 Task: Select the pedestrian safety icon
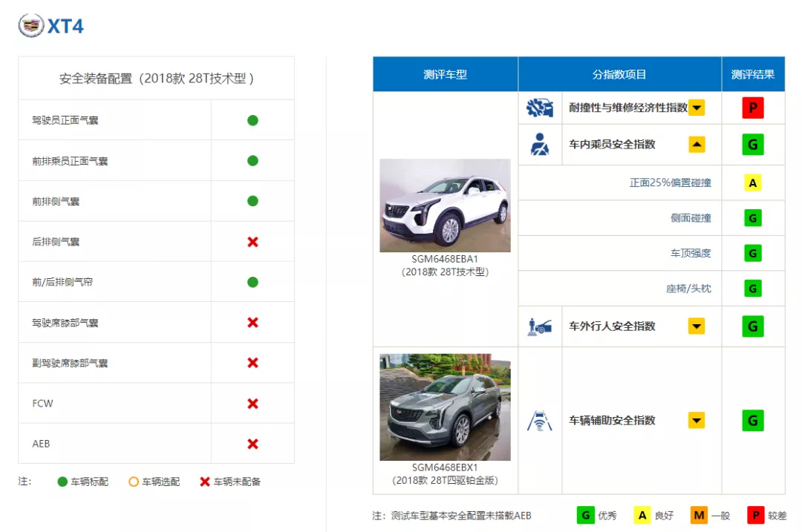(x=540, y=326)
